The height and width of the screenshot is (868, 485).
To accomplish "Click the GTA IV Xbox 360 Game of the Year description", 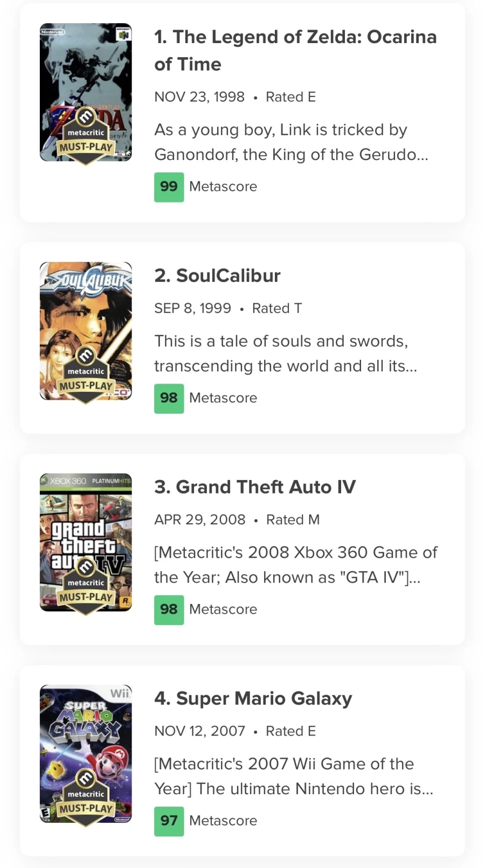I will (295, 564).
